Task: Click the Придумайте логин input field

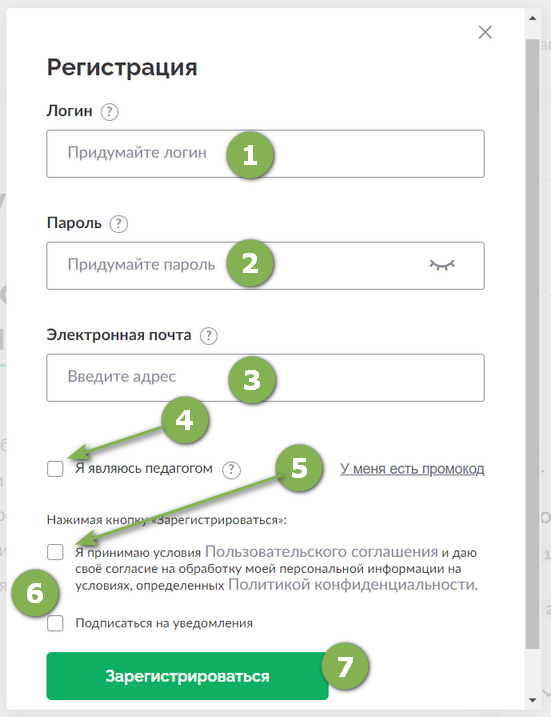Action: click(265, 154)
